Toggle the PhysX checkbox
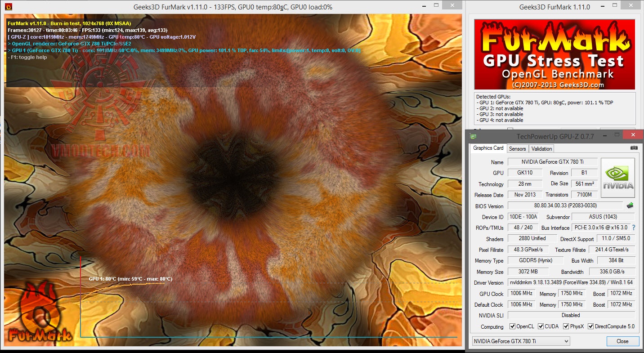This screenshot has width=644, height=353. (566, 326)
